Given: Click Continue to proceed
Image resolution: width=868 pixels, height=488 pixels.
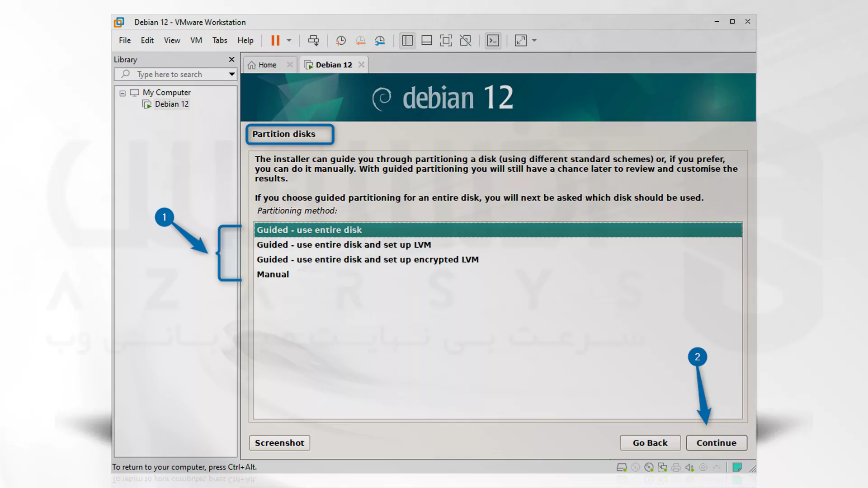Looking at the screenshot, I should [x=715, y=442].
